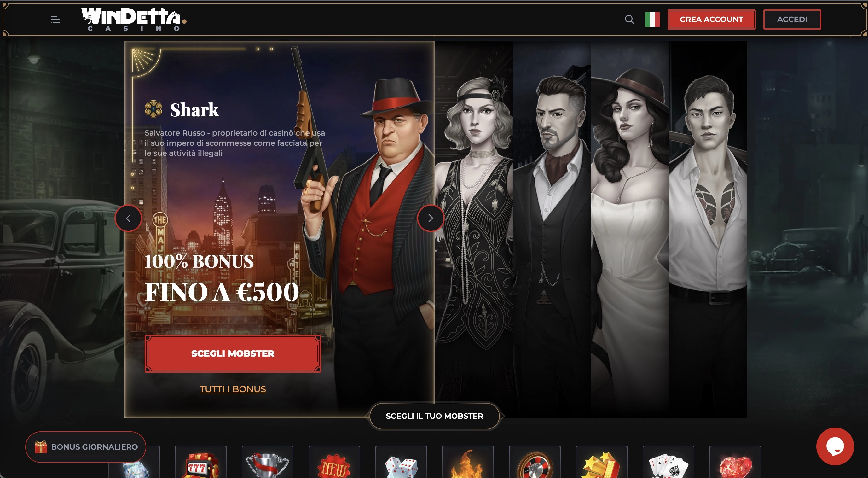
Task: Click the ACCEDI login button
Action: [792, 20]
